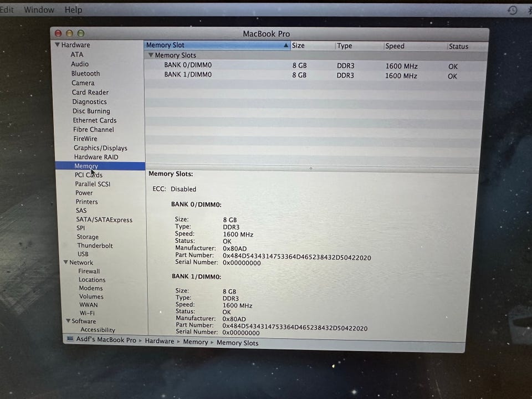Select Audio in the sidebar
The height and width of the screenshot is (399, 532).
(x=80, y=64)
